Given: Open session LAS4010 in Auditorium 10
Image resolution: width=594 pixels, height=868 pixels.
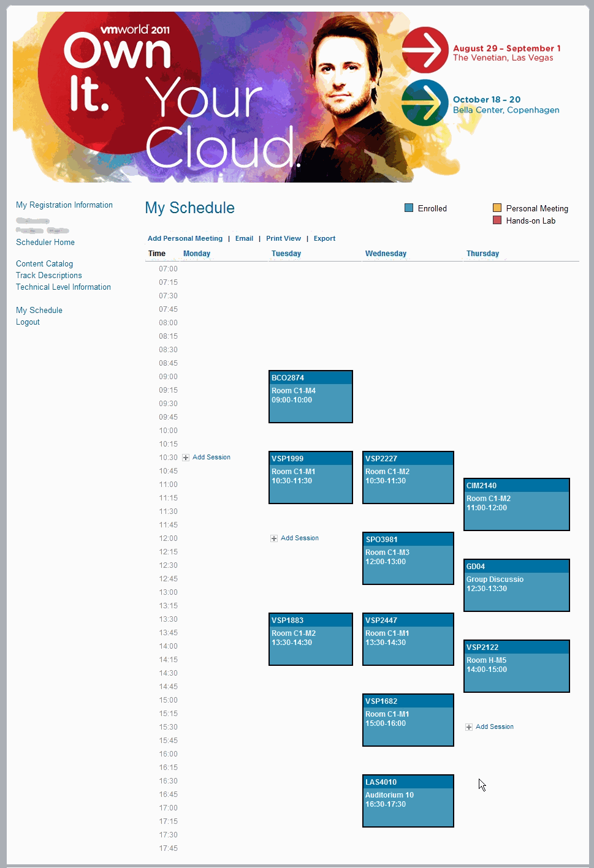Looking at the screenshot, I should (x=408, y=801).
